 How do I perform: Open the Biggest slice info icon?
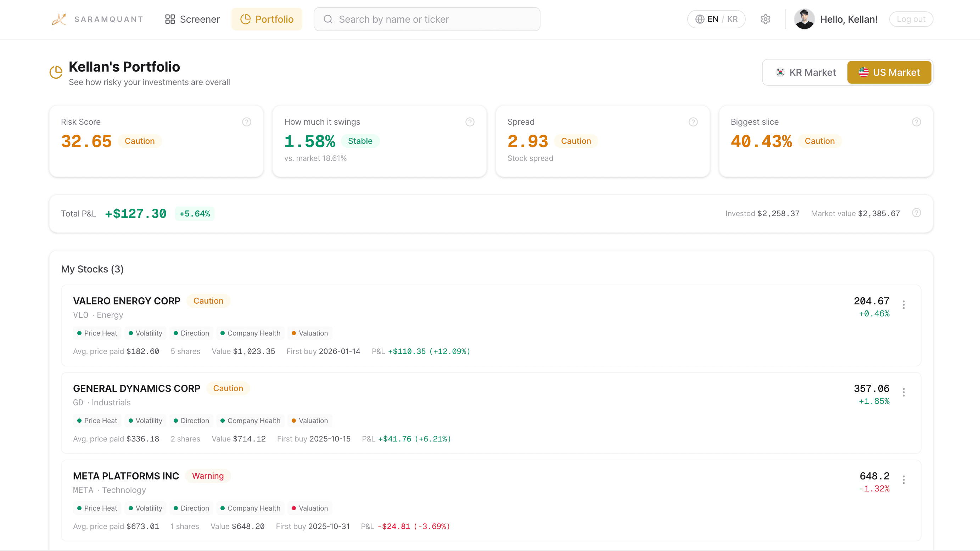point(917,122)
